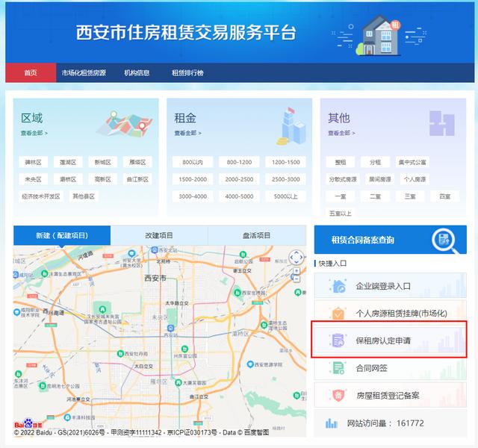Screen dimensions: 478x448
Task: Expand 查看全部 under 租金
Action: [x=187, y=133]
